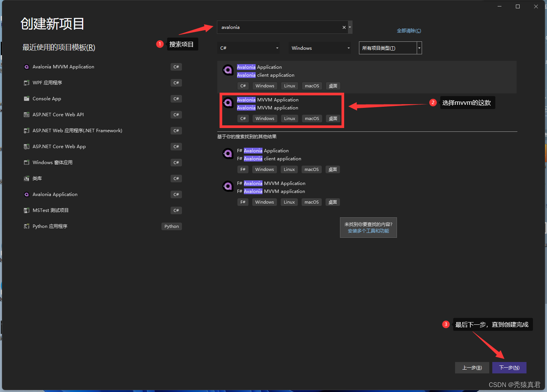Click 桌面 tag under C# Avalonia Application
This screenshot has height=392, width=547.
pos(333,86)
